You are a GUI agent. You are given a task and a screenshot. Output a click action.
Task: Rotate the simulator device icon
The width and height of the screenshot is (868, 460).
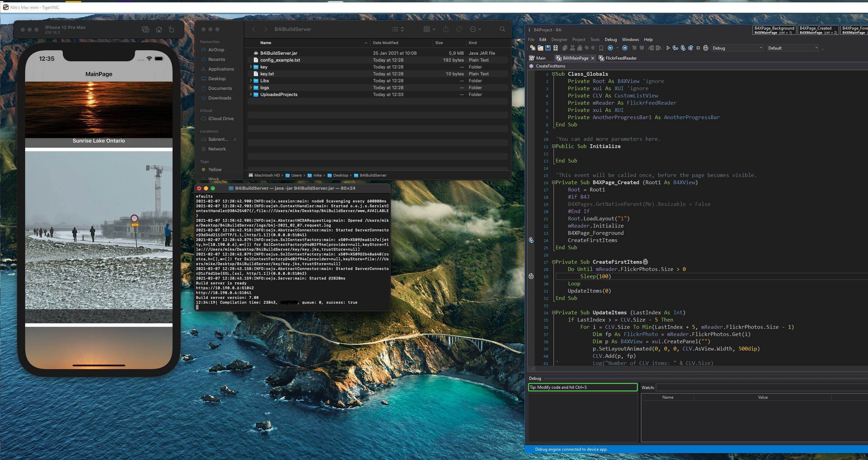(x=171, y=30)
